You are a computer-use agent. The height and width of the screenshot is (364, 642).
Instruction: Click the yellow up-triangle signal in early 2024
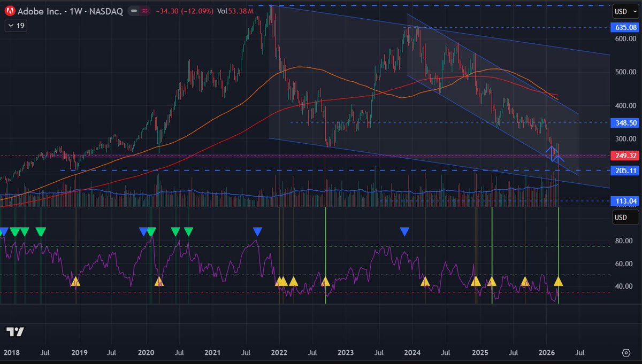(425, 281)
